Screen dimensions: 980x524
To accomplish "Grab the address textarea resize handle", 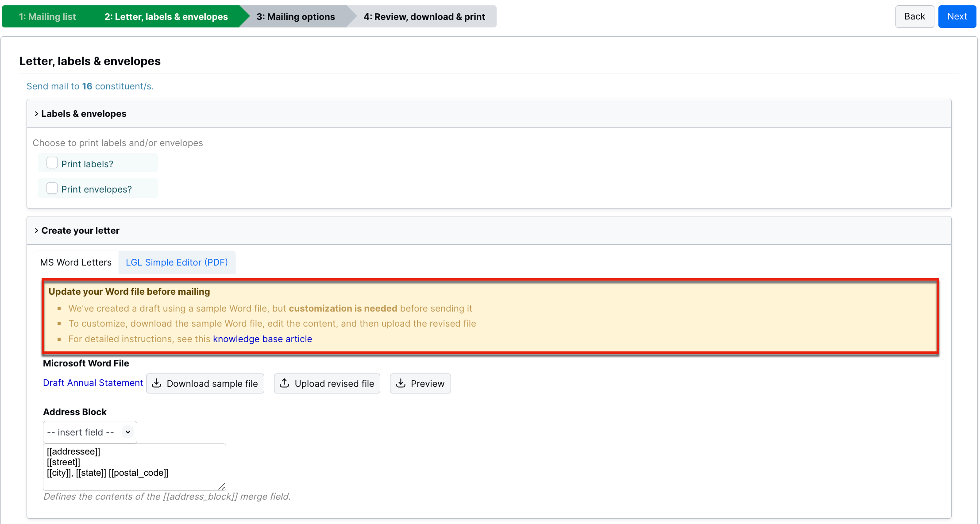I will click(x=222, y=486).
